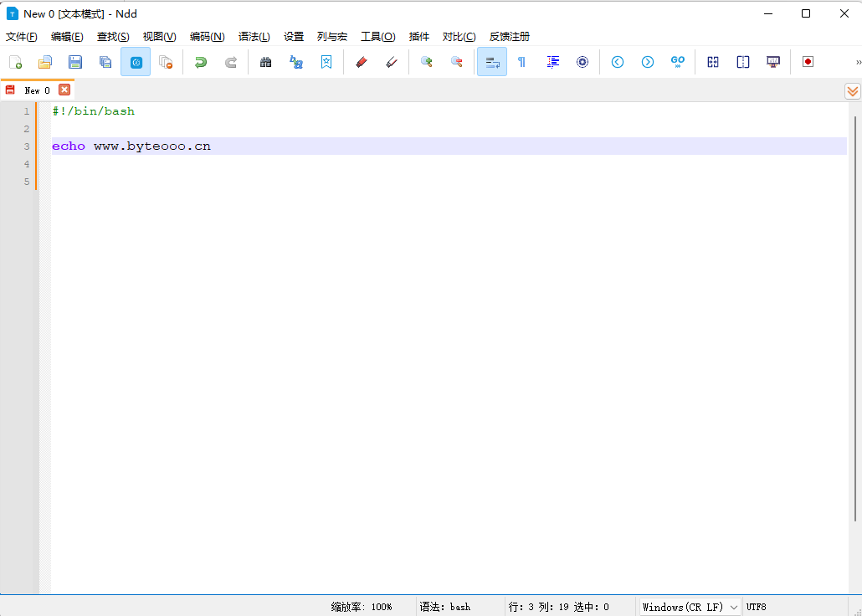Open the 查找(S) menu

point(113,37)
